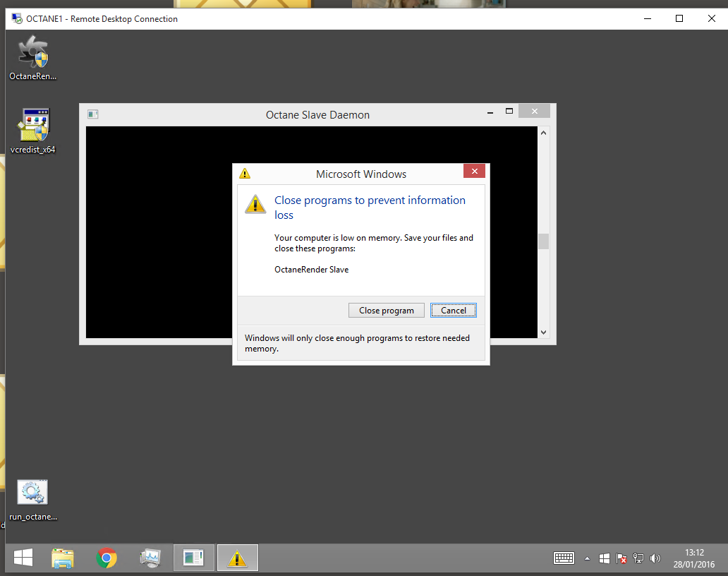Open File Explorer from the taskbar
728x576 pixels.
63,558
